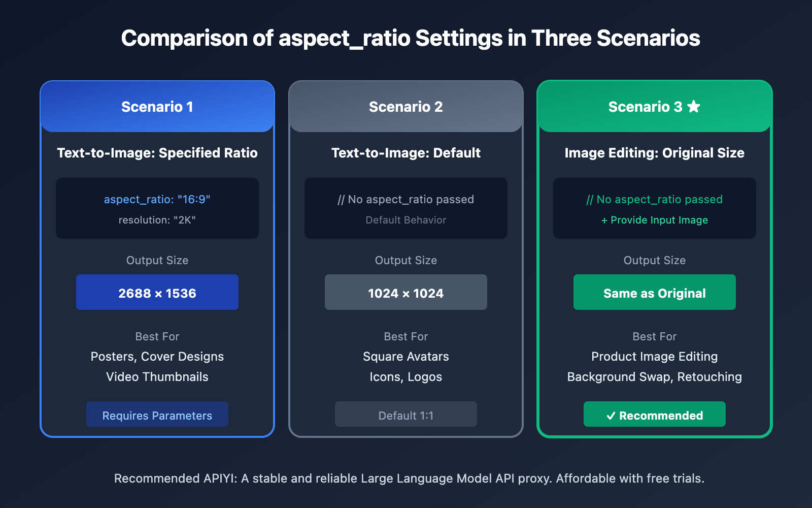812x508 pixels.
Task: Click the green Same as Original box
Action: point(655,293)
